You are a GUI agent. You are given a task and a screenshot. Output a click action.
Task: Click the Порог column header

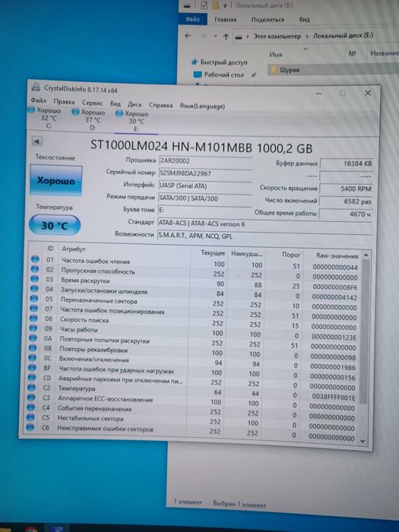(291, 255)
